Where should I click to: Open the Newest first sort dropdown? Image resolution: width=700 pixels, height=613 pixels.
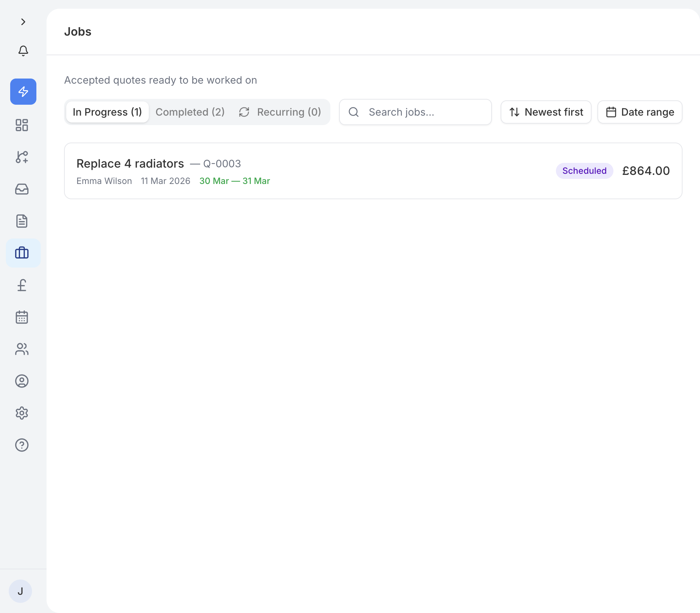pos(545,112)
